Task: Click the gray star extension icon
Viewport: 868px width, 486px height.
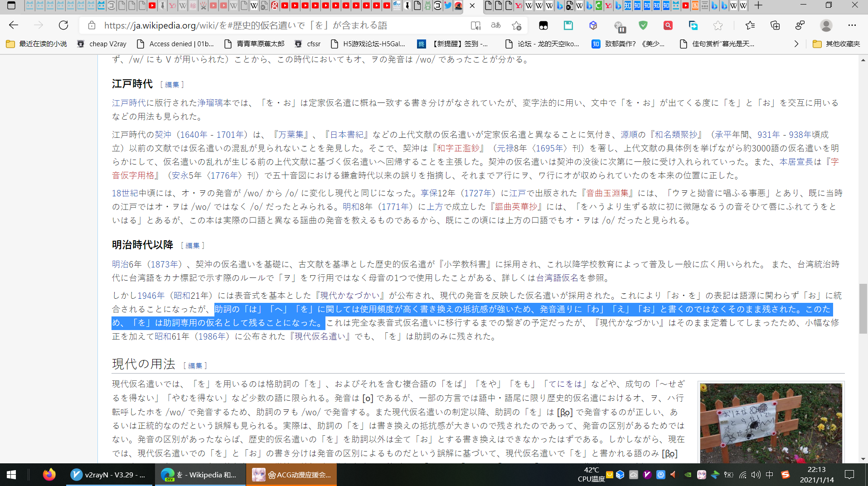Action: 718,25
